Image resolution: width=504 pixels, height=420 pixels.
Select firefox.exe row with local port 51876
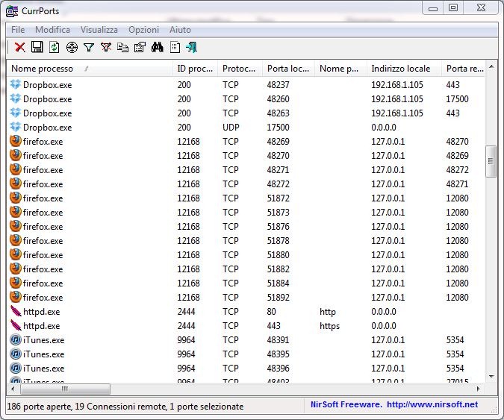246,226
